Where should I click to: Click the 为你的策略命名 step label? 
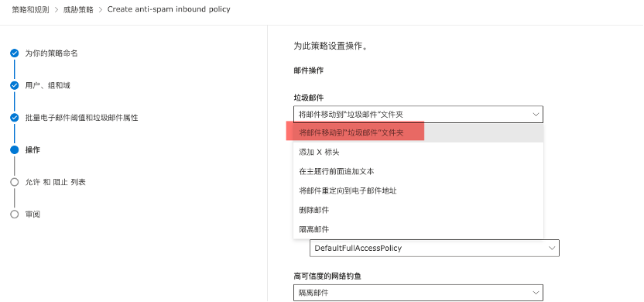[x=51, y=53]
